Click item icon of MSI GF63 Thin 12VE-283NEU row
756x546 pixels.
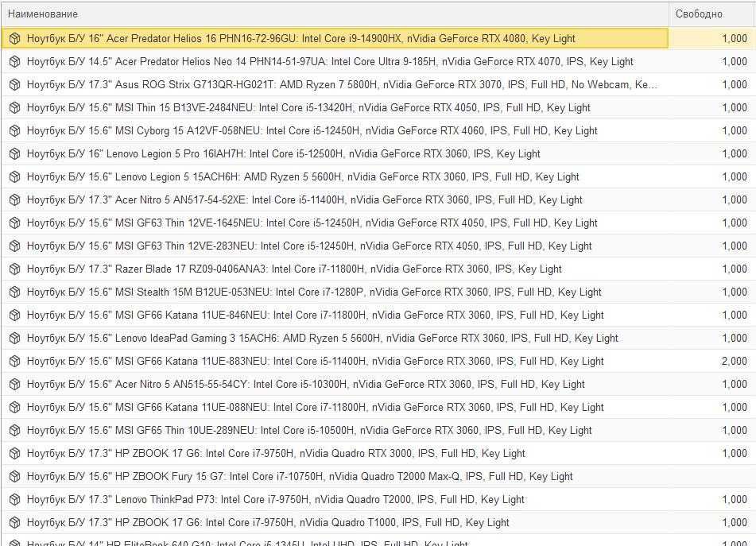pos(15,246)
